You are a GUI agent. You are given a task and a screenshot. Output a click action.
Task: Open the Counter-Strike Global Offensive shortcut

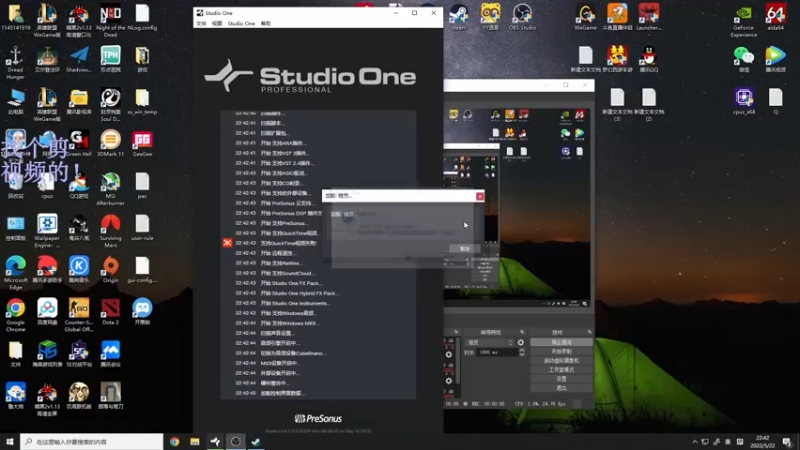(x=79, y=315)
